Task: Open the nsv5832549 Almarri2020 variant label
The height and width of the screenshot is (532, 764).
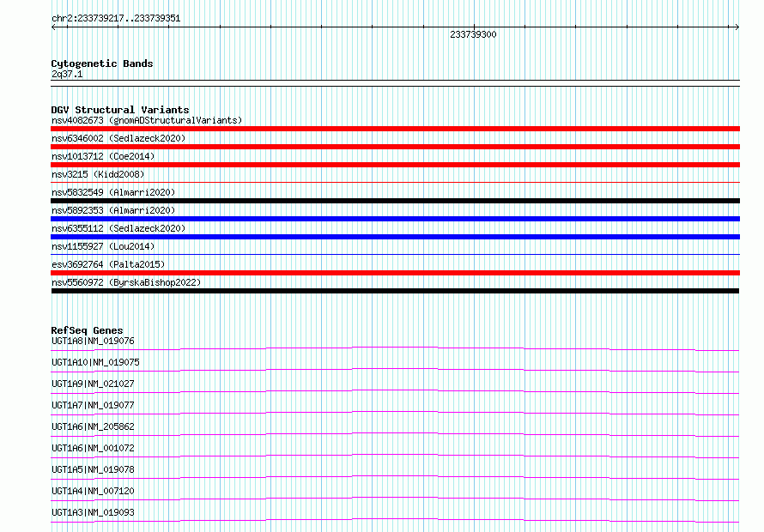Action: [113, 192]
